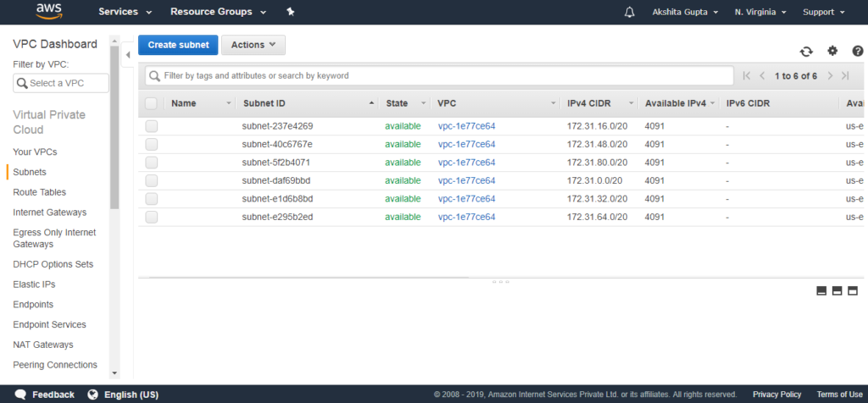Image resolution: width=868 pixels, height=403 pixels.
Task: Open the Support dropdown
Action: [824, 12]
